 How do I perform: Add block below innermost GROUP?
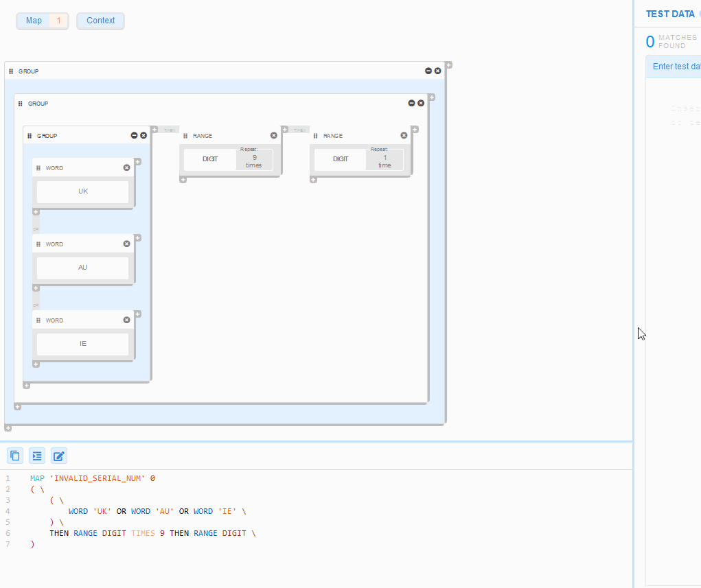27,386
